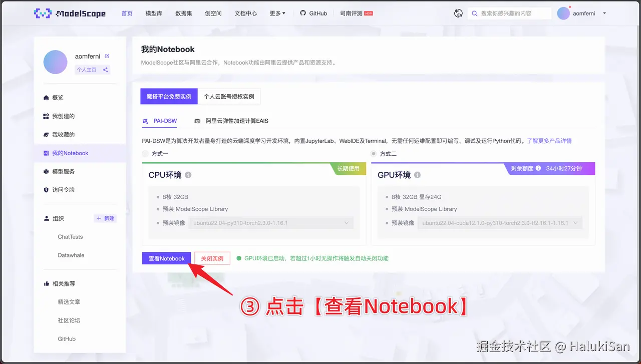Open 个人主页 link
This screenshot has width=641, height=364.
click(x=87, y=70)
